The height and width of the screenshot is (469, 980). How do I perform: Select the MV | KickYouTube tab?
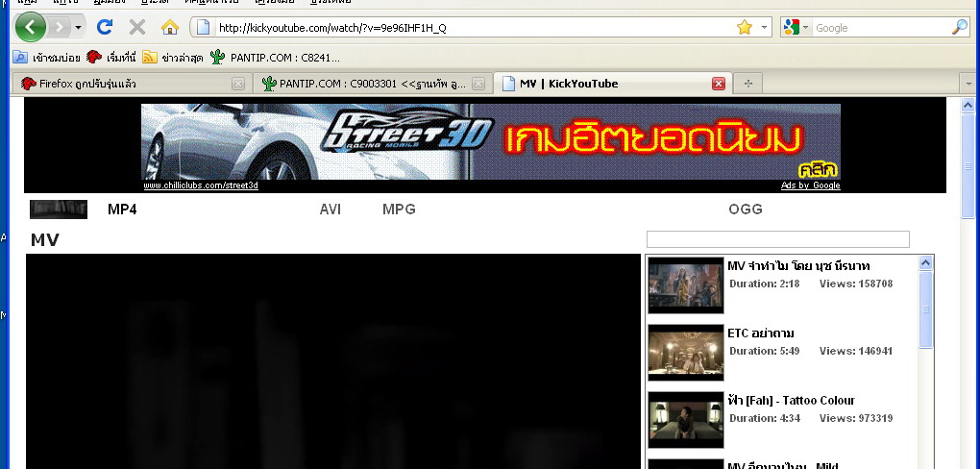(613, 84)
